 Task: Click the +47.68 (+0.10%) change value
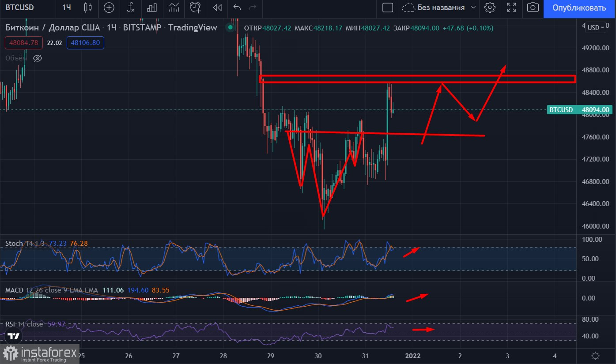pos(468,28)
